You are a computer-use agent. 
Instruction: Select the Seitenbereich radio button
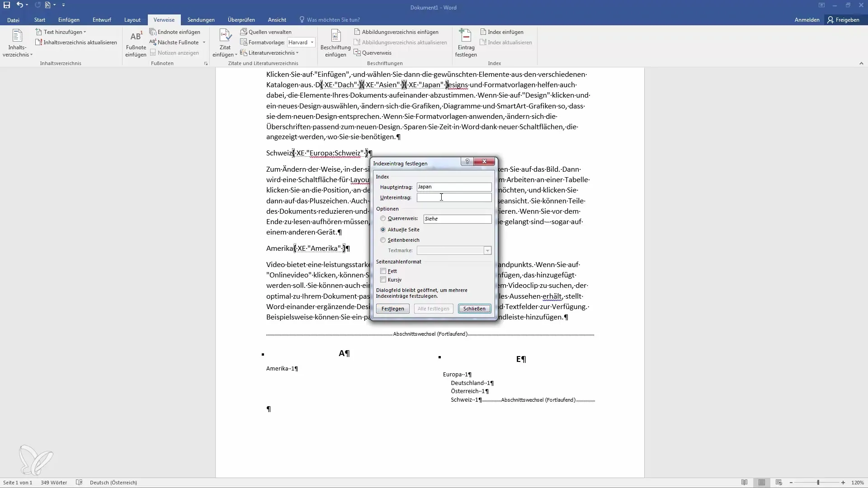[383, 240]
